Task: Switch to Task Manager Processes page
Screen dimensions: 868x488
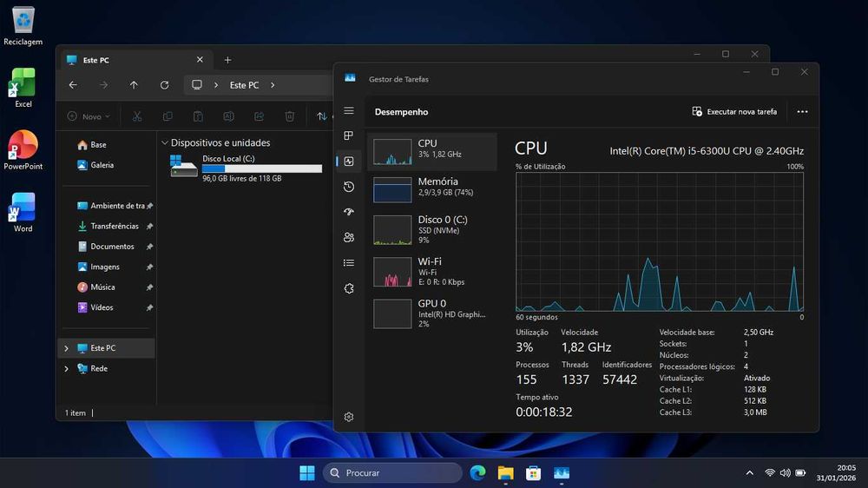Action: (349, 135)
